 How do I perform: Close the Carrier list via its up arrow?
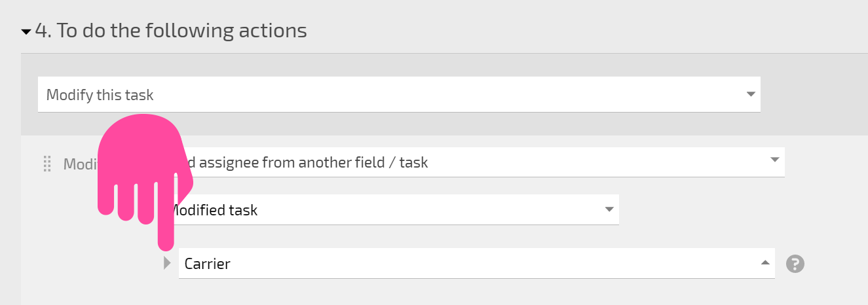(764, 263)
